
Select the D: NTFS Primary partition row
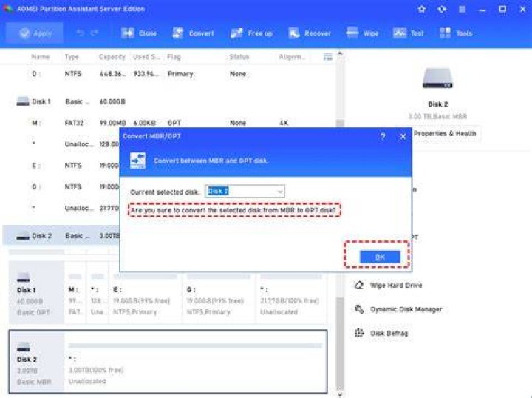click(x=170, y=74)
